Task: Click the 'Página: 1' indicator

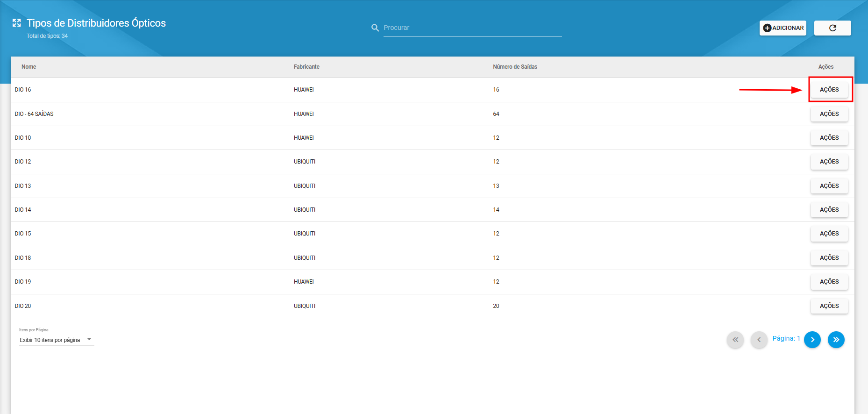Action: 786,338
